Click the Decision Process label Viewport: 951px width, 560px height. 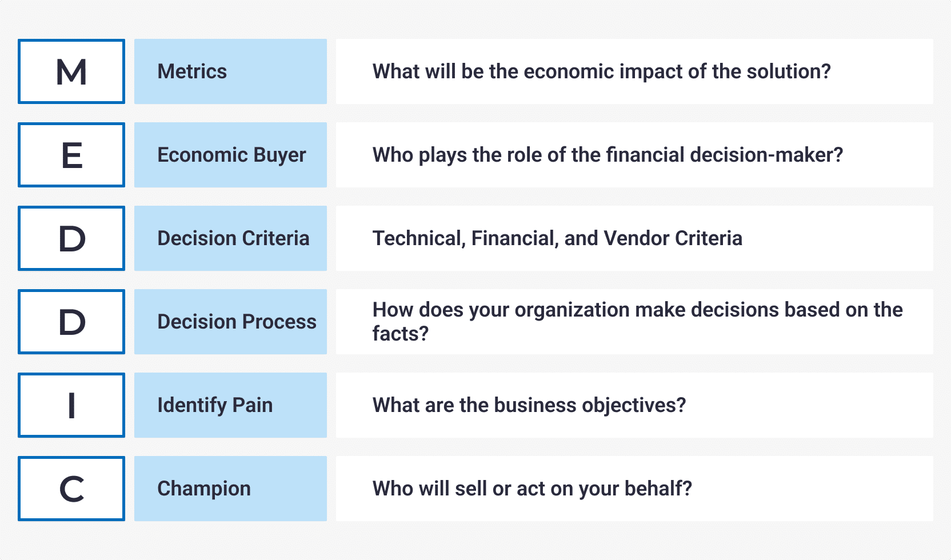(237, 322)
